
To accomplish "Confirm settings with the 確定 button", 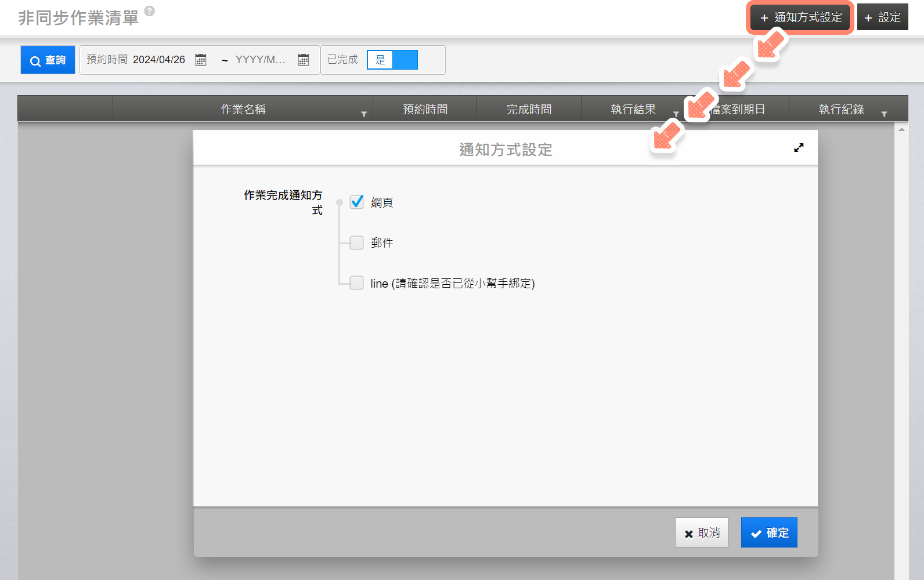I will (769, 532).
